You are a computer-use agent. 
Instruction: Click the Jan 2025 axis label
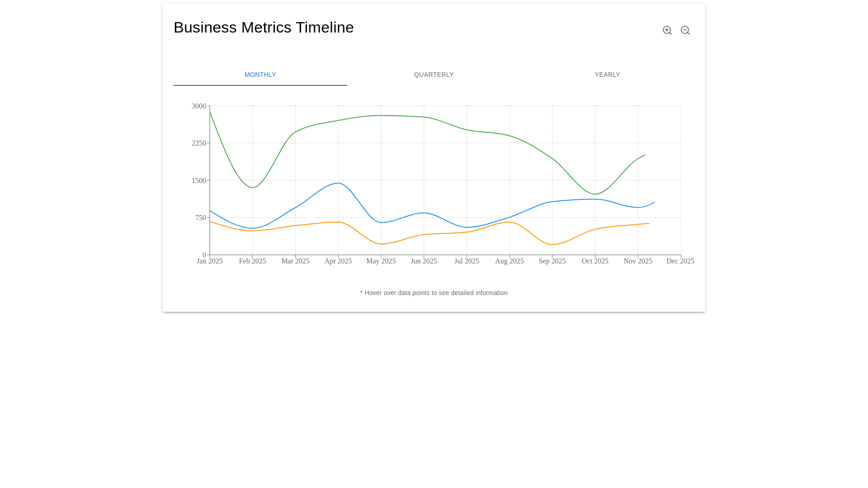[210, 261]
